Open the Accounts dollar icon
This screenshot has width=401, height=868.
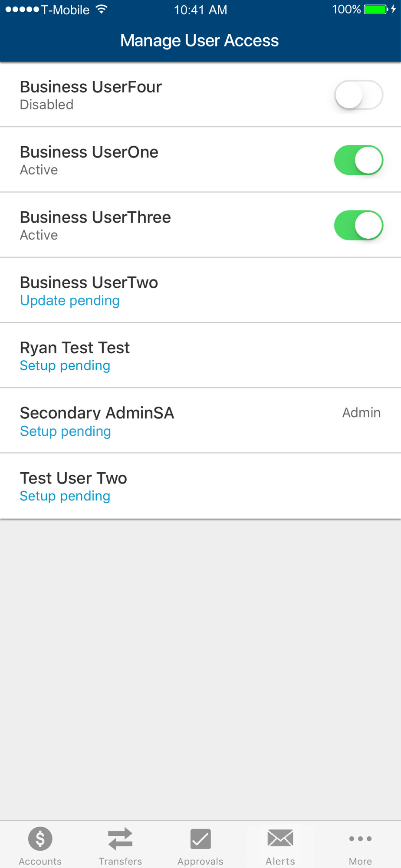point(40,838)
